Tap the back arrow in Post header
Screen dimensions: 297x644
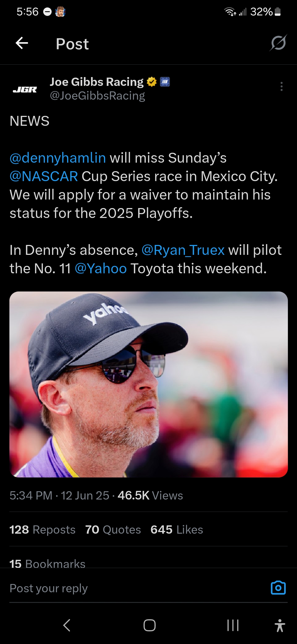22,43
